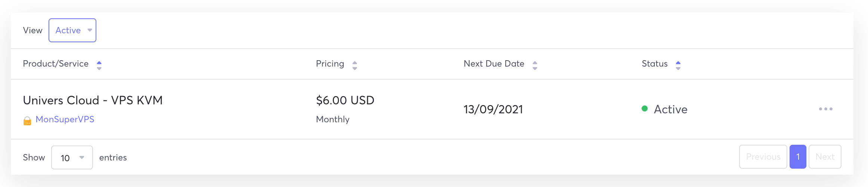Viewport: 868px width, 187px height.
Task: Sort the Pricing column using the sort arrows
Action: coord(354,65)
